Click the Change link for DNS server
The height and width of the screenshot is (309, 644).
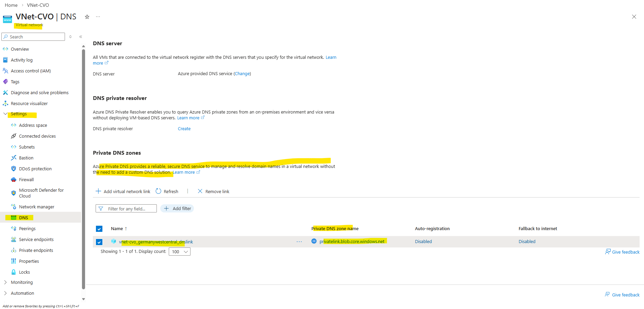(242, 74)
